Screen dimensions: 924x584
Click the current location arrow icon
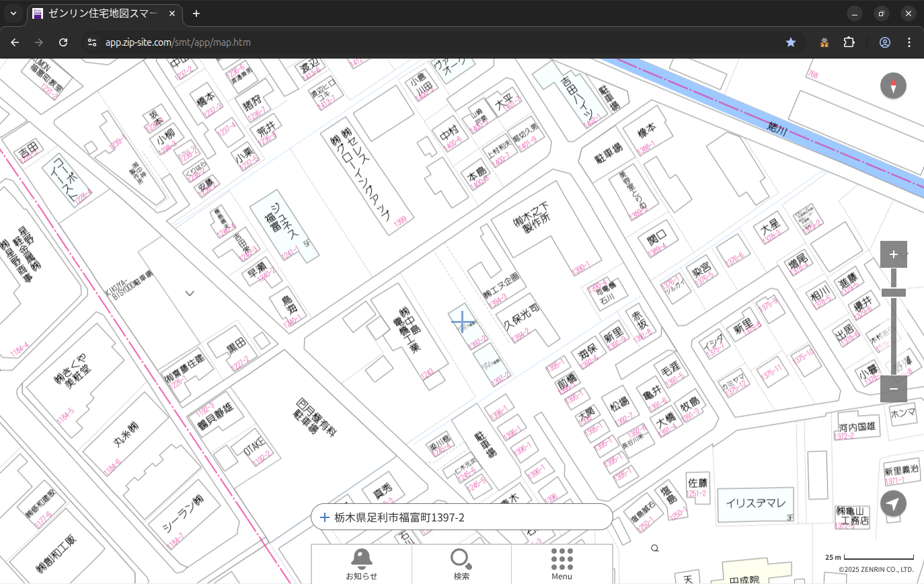(x=893, y=504)
